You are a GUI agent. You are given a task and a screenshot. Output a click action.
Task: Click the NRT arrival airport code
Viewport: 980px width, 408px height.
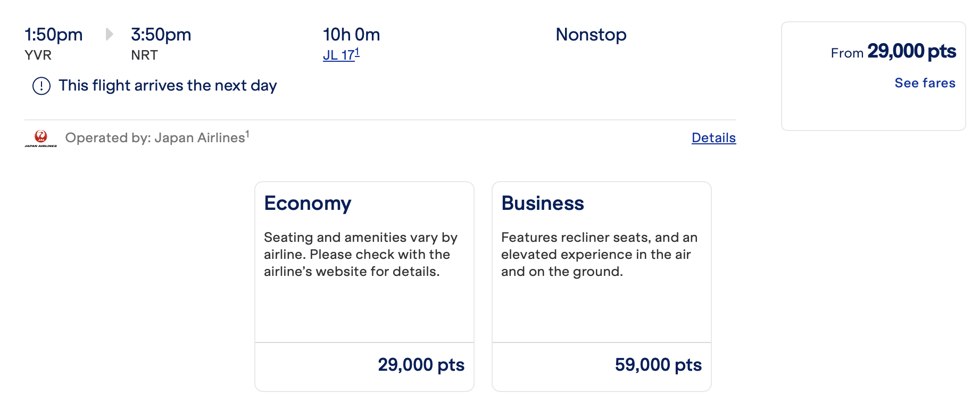tap(144, 55)
